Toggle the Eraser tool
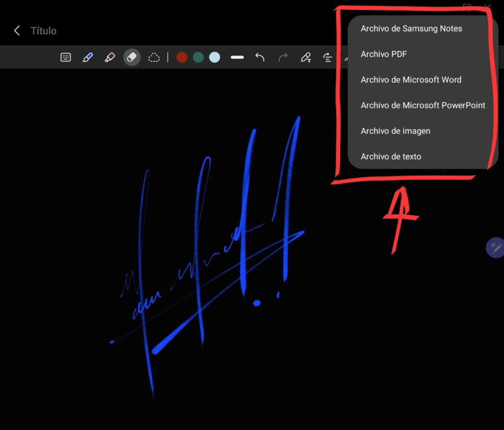 tap(131, 58)
